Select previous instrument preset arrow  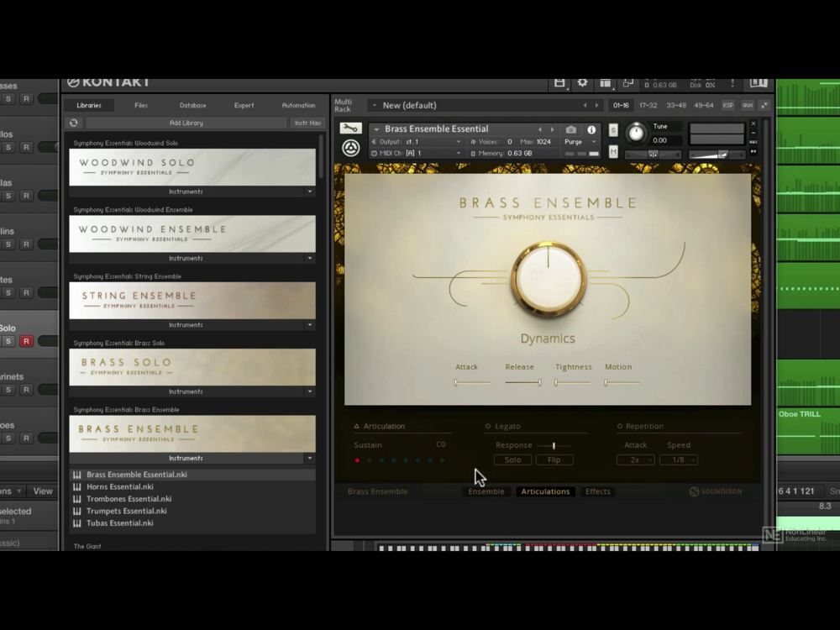point(540,129)
